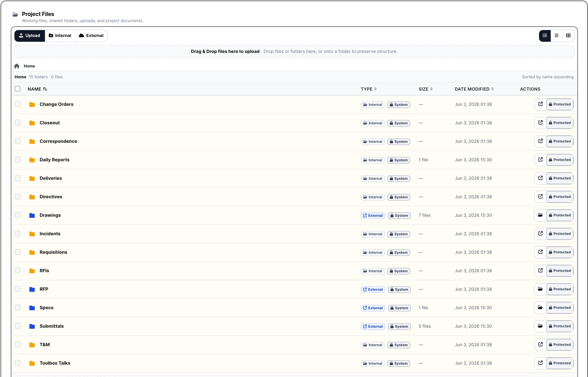The height and width of the screenshot is (377, 588).
Task: Click the External type badge on Drawings row
Action: (x=373, y=216)
